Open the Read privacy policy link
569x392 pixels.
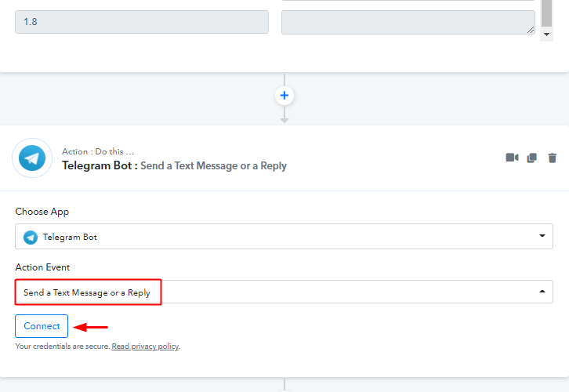tap(145, 347)
